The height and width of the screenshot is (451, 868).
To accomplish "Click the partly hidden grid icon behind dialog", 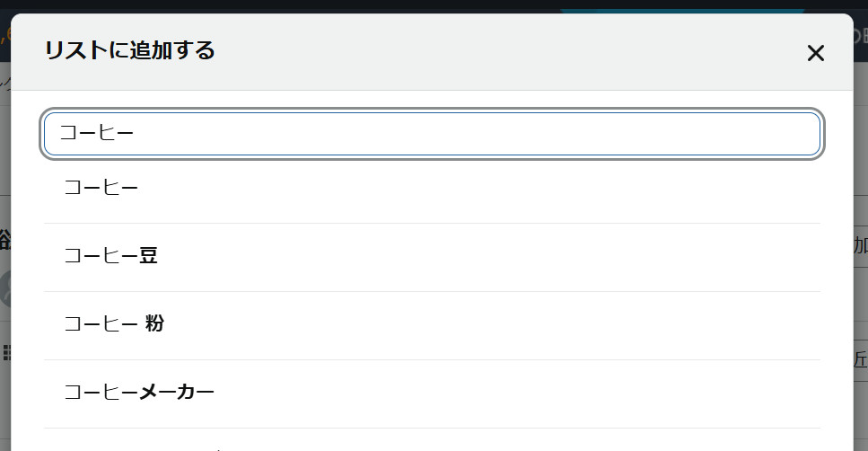I will tap(5, 351).
